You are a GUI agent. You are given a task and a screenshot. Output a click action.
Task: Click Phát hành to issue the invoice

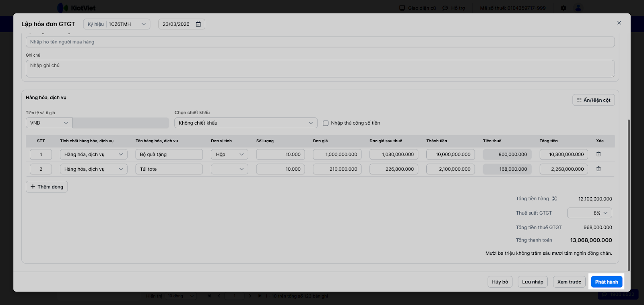point(607,282)
